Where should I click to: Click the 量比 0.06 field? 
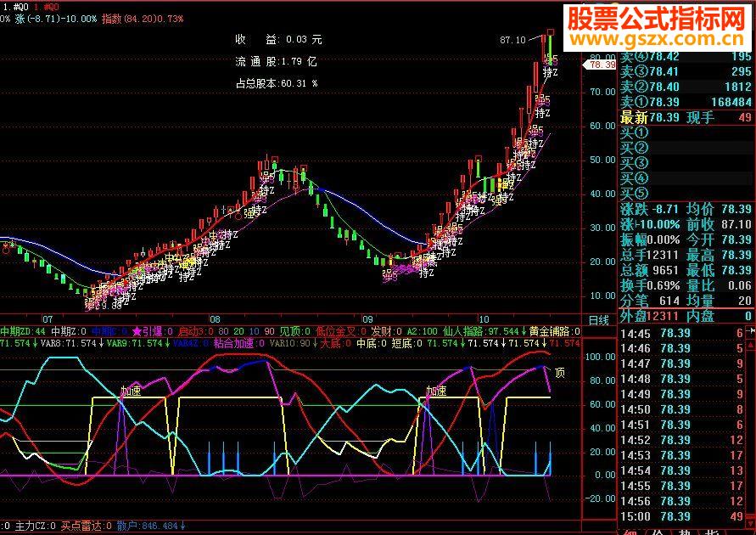(x=719, y=285)
